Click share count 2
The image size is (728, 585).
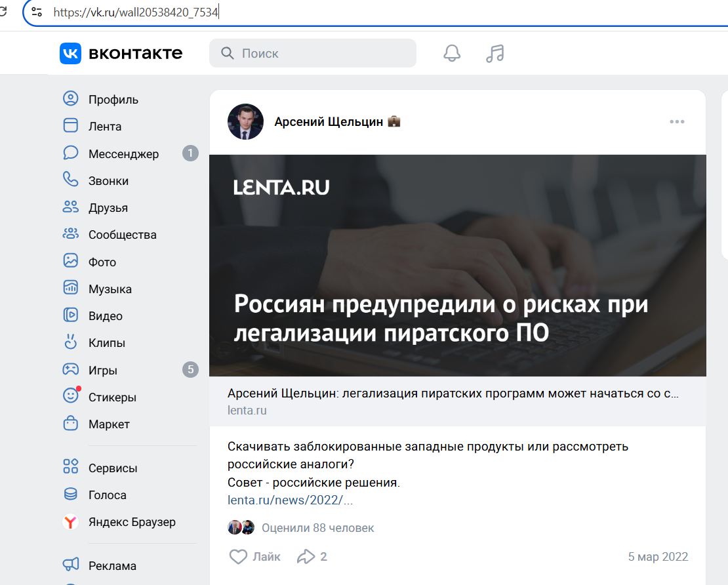coord(323,557)
